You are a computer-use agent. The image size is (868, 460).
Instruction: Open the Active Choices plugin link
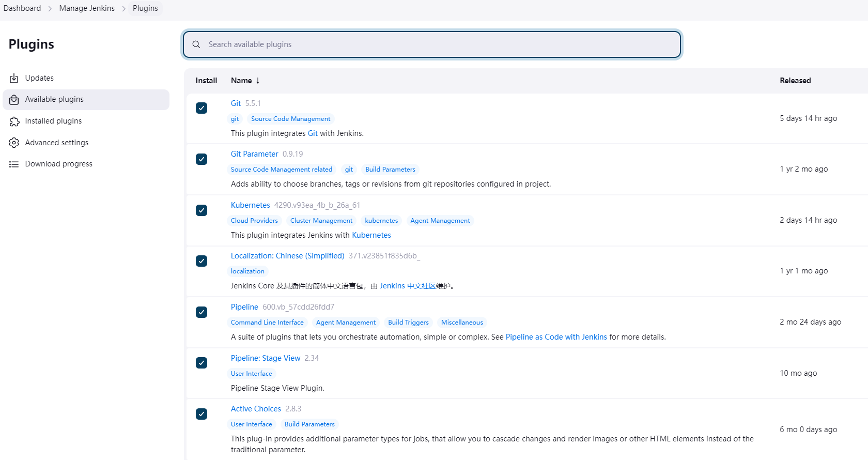point(256,409)
